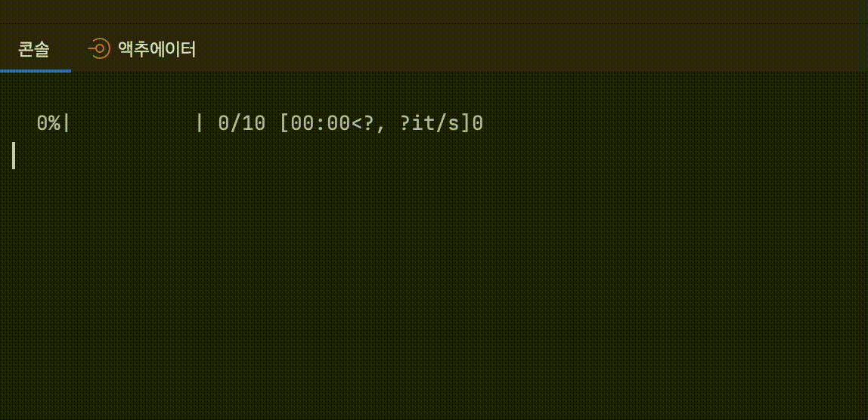The image size is (868, 420).
Task: Click the 0% progress percentage text
Action: pyautogui.click(x=48, y=123)
